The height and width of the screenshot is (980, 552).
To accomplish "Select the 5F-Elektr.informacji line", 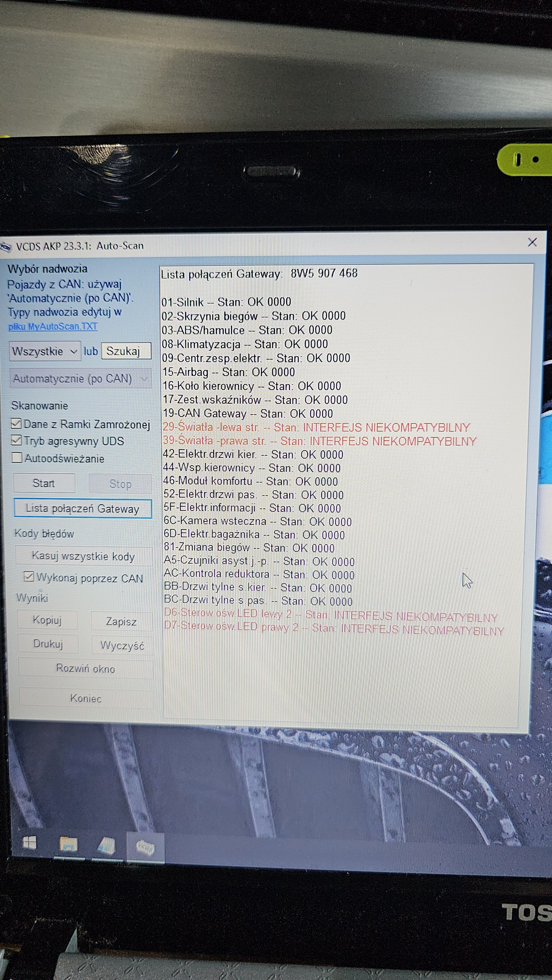I will tap(252, 508).
